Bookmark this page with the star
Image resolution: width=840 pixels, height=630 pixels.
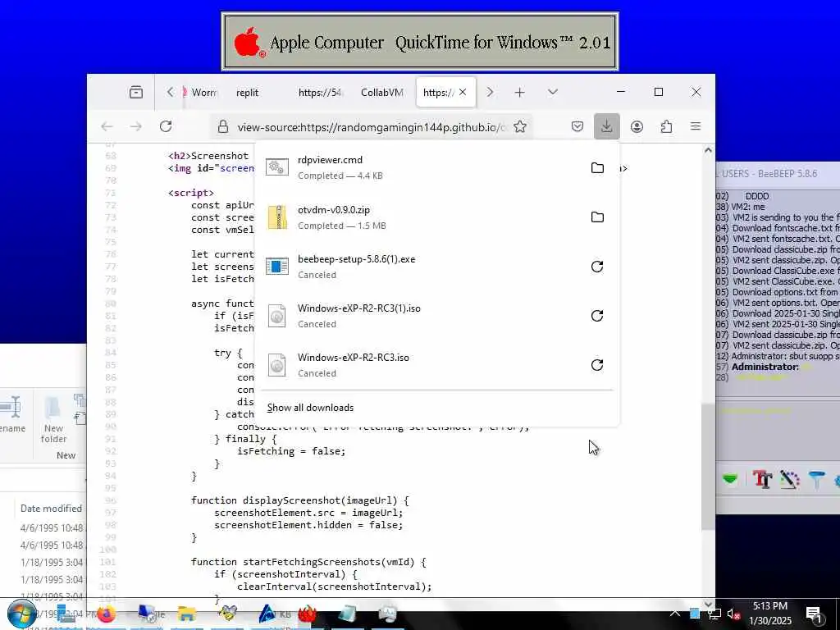(x=519, y=126)
